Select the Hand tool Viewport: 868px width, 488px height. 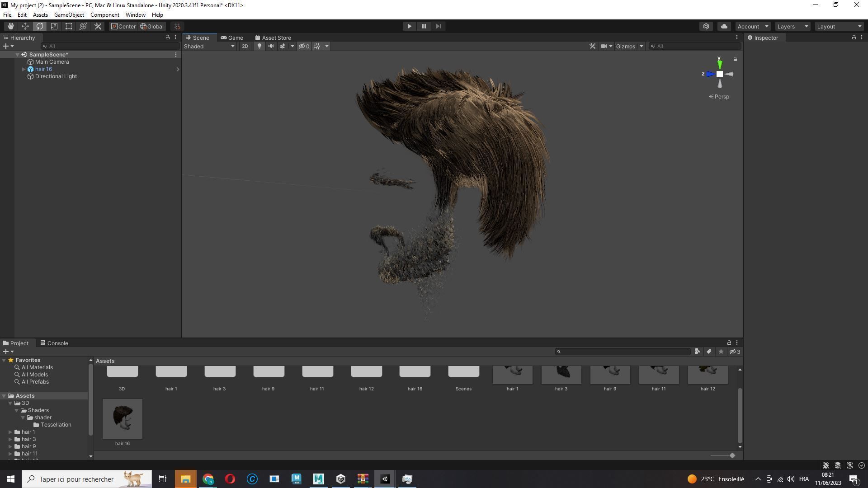[x=10, y=26]
